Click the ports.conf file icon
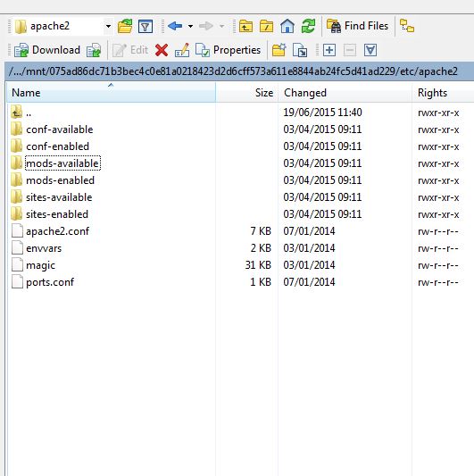The width and height of the screenshot is (474, 476). [17, 281]
